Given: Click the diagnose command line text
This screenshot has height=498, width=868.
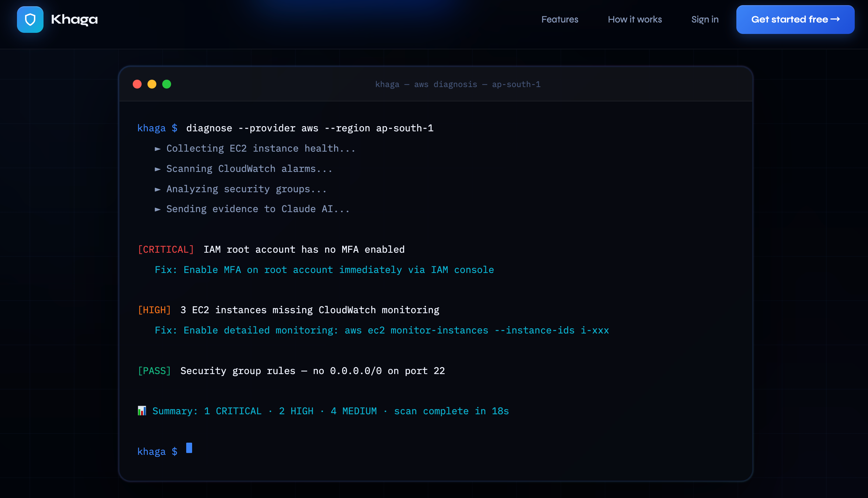Looking at the screenshot, I should point(310,128).
